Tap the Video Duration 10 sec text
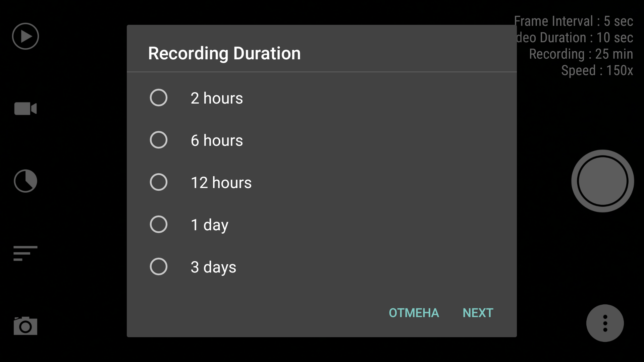 point(575,38)
